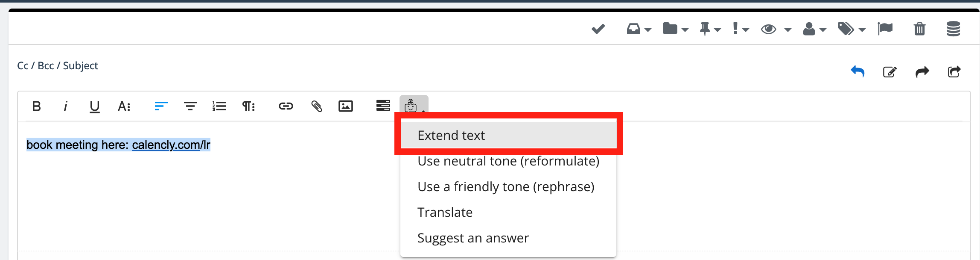Attach a file with paperclip icon
This screenshot has width=980, height=260.
tap(316, 106)
